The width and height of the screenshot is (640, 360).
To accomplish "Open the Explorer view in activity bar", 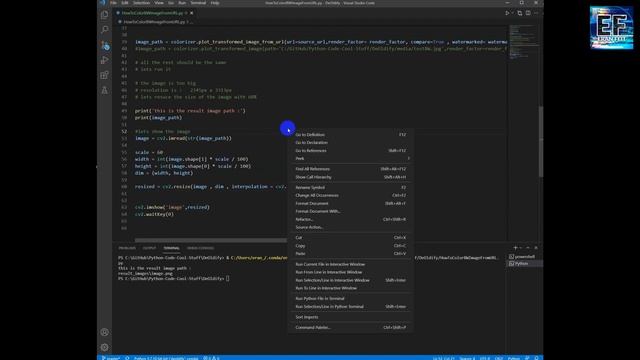I will (104, 15).
